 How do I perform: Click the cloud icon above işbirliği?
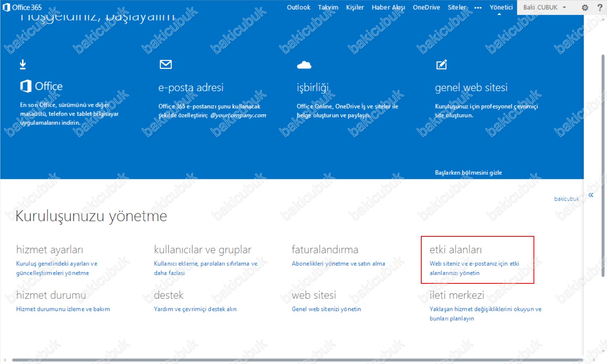pyautogui.click(x=304, y=65)
